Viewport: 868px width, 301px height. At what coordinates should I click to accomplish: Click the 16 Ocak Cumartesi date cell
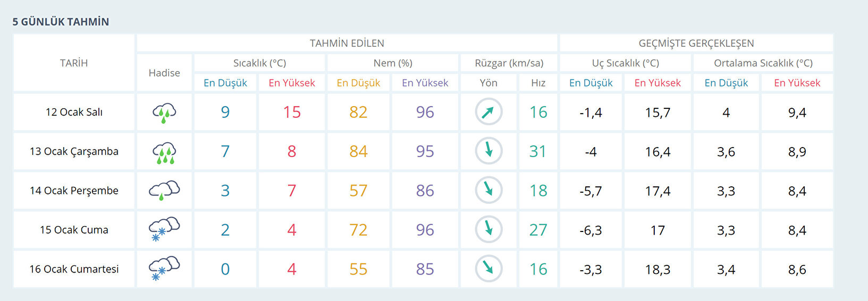click(74, 269)
